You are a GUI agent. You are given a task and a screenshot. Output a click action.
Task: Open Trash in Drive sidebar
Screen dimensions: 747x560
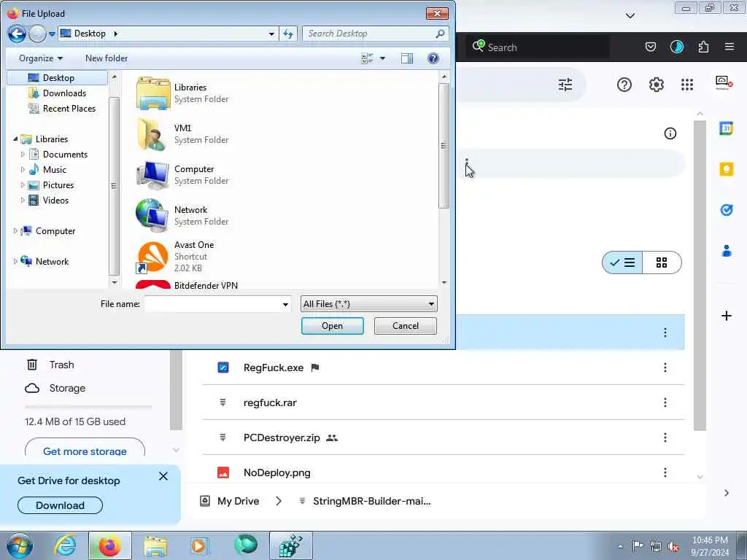tap(61, 365)
